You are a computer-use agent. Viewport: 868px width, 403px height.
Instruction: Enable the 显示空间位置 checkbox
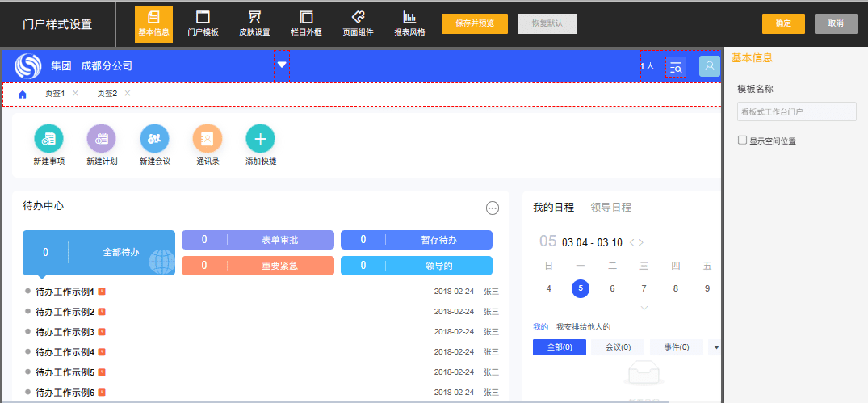pos(742,141)
